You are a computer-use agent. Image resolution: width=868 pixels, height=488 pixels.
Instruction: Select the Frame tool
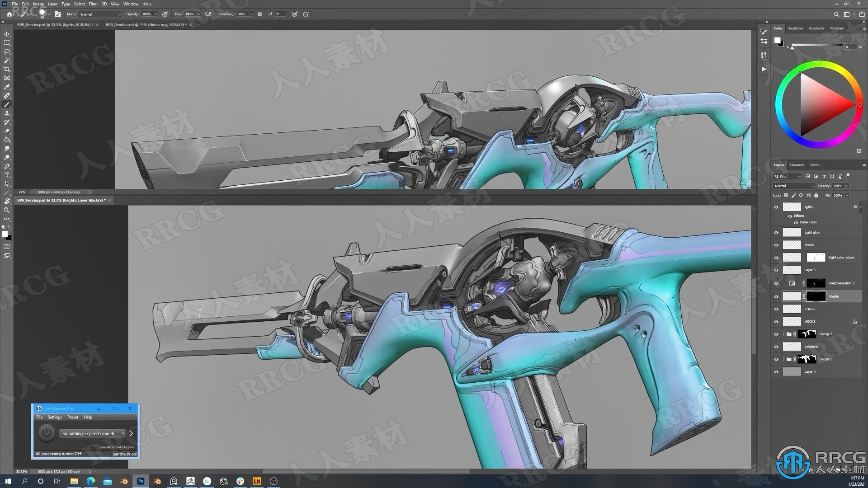click(7, 78)
